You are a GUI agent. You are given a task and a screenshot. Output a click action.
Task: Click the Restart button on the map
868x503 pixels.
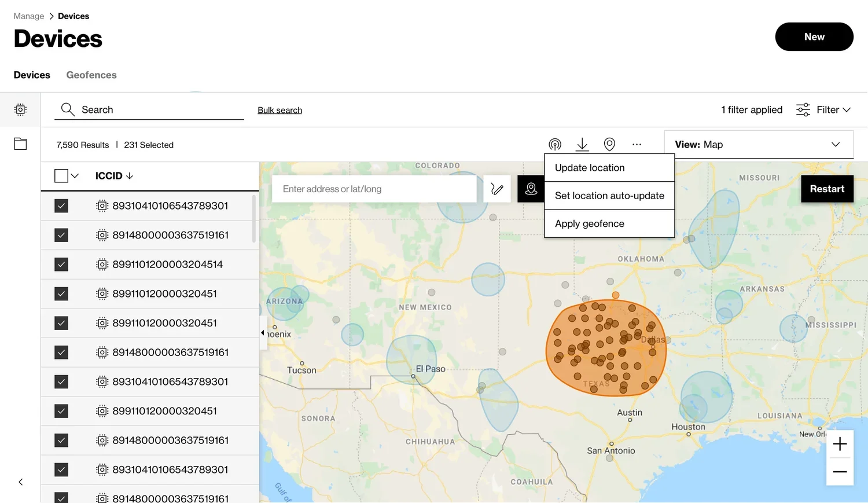click(827, 189)
